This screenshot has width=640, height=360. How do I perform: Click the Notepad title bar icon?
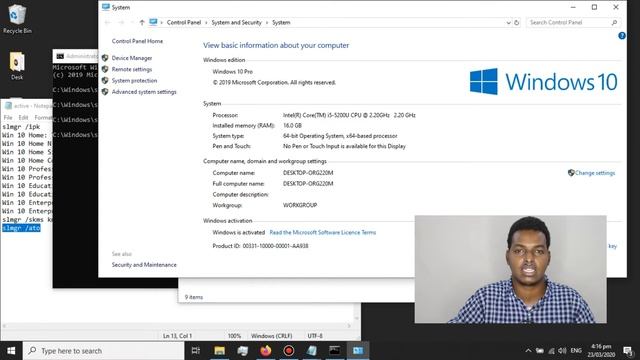tap(8, 106)
